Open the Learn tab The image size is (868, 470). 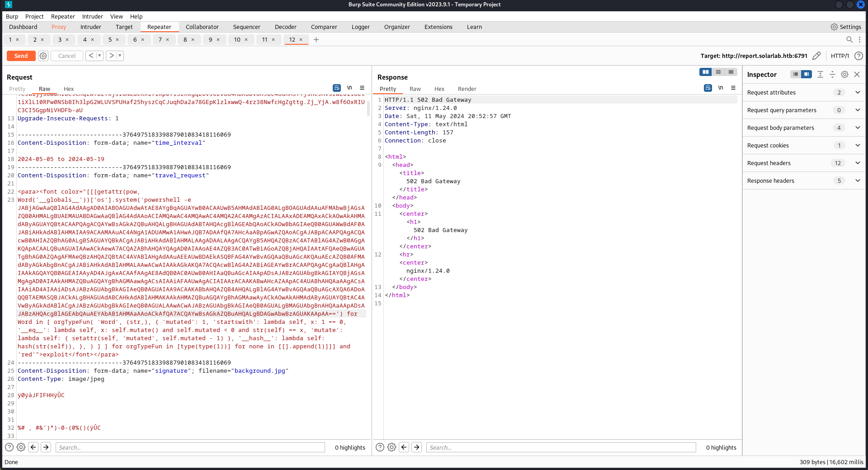point(474,27)
